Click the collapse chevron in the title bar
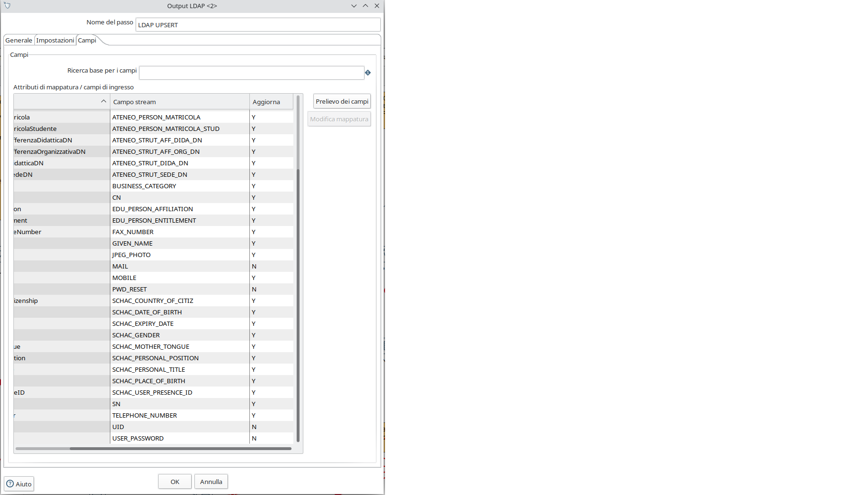 click(354, 6)
